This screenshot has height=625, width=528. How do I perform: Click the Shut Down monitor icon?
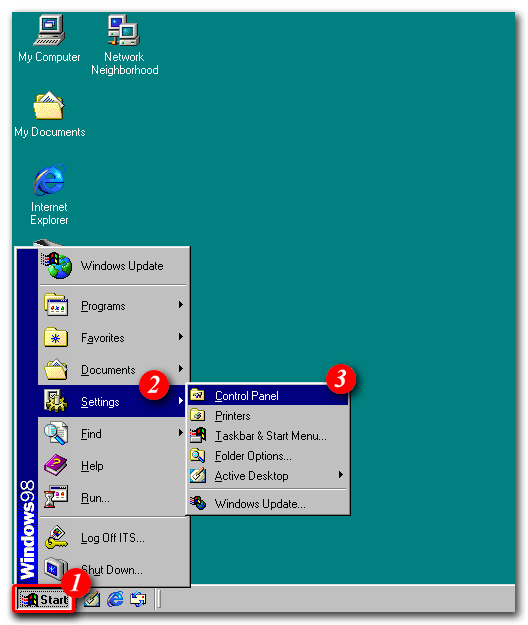pyautogui.click(x=56, y=569)
